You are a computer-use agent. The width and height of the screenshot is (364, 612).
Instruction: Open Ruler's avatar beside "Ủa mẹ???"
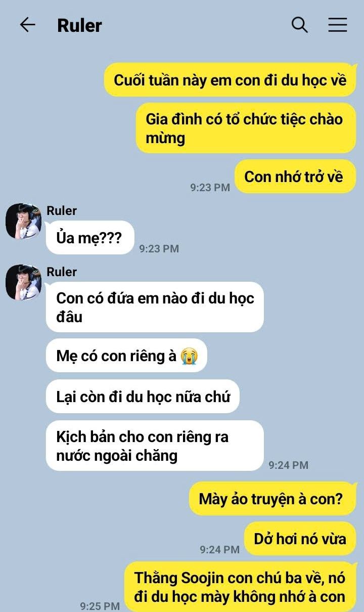click(23, 221)
